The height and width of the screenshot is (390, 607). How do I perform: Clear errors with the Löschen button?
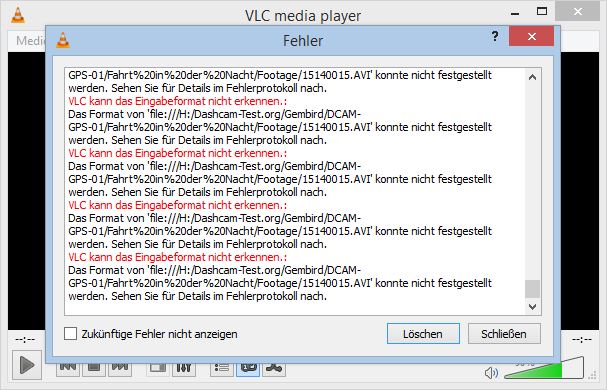tap(423, 334)
